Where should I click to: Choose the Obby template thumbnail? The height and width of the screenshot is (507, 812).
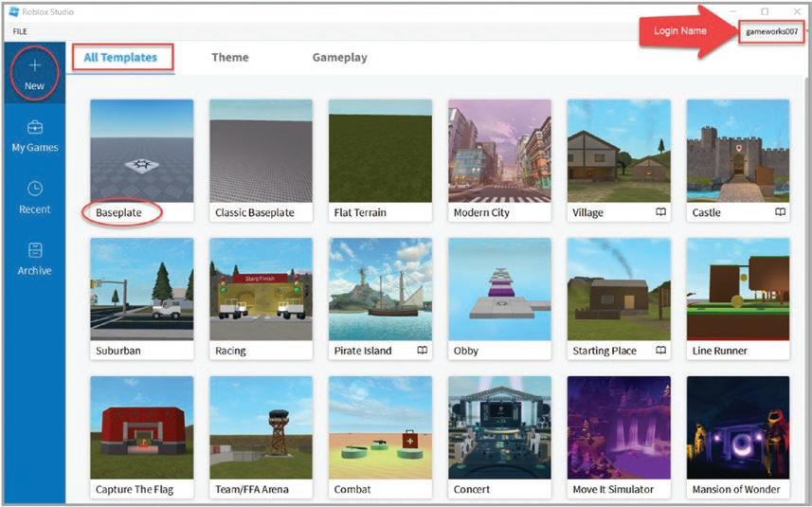499,289
